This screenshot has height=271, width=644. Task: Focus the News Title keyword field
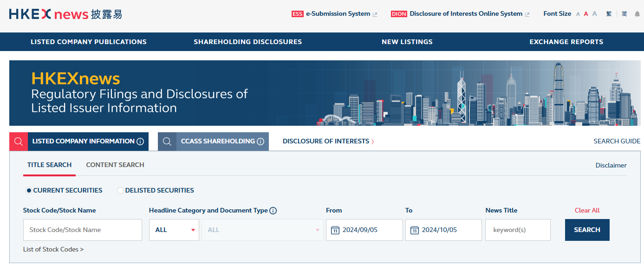click(518, 230)
